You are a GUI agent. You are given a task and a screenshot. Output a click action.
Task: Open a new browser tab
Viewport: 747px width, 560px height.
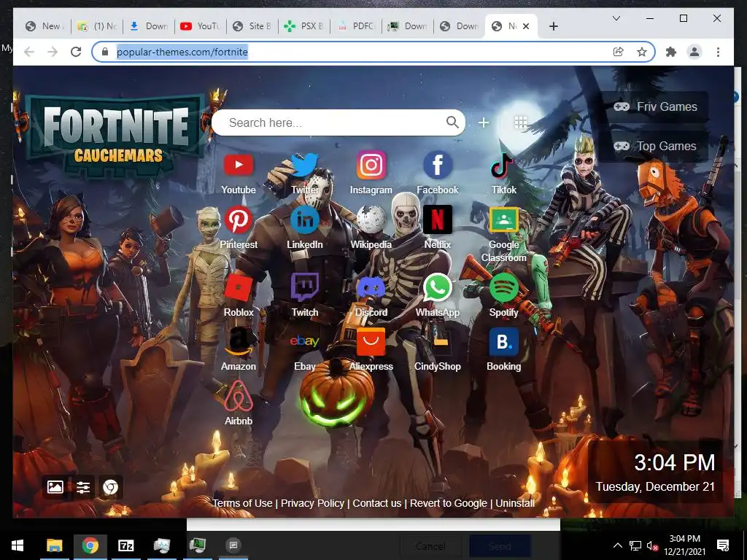click(553, 26)
